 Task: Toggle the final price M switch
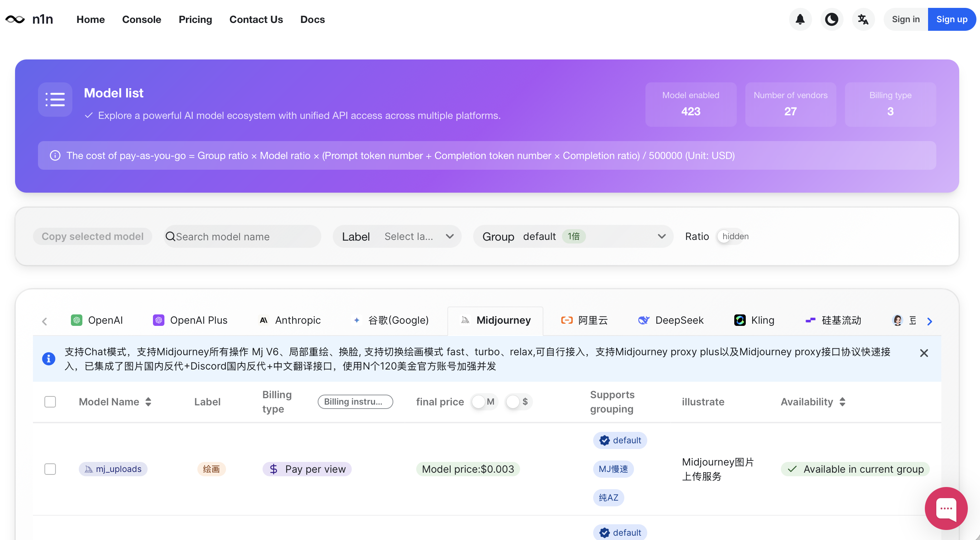tap(484, 401)
